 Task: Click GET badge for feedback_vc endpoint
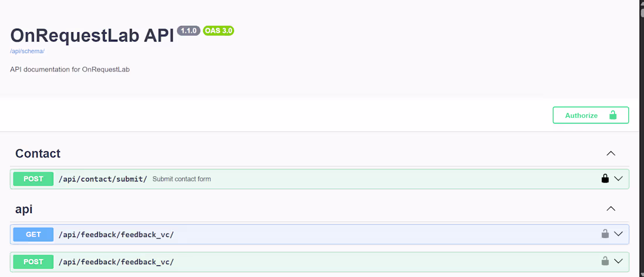[33, 234]
